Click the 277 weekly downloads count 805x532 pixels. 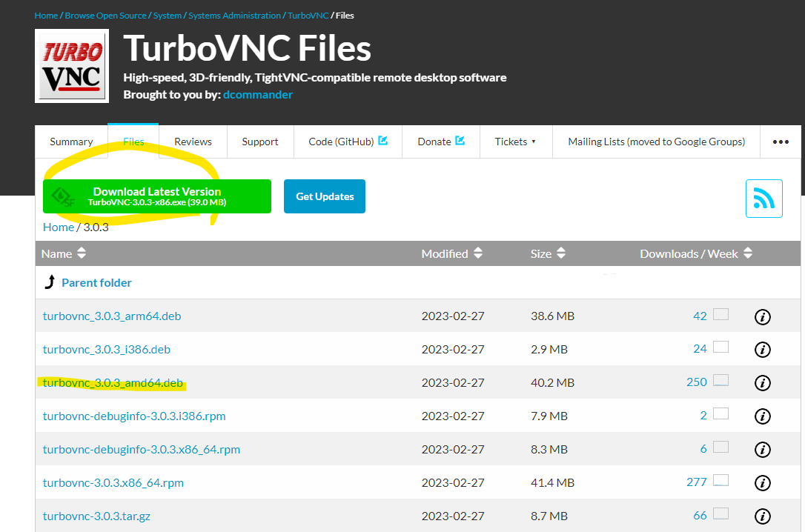697,482
